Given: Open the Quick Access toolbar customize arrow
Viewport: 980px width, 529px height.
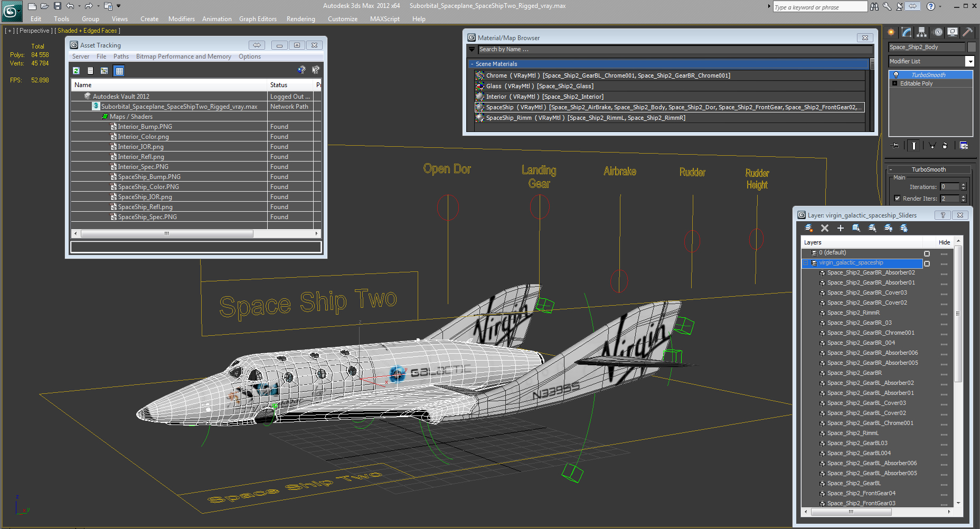Looking at the screenshot, I should pyautogui.click(x=118, y=6).
